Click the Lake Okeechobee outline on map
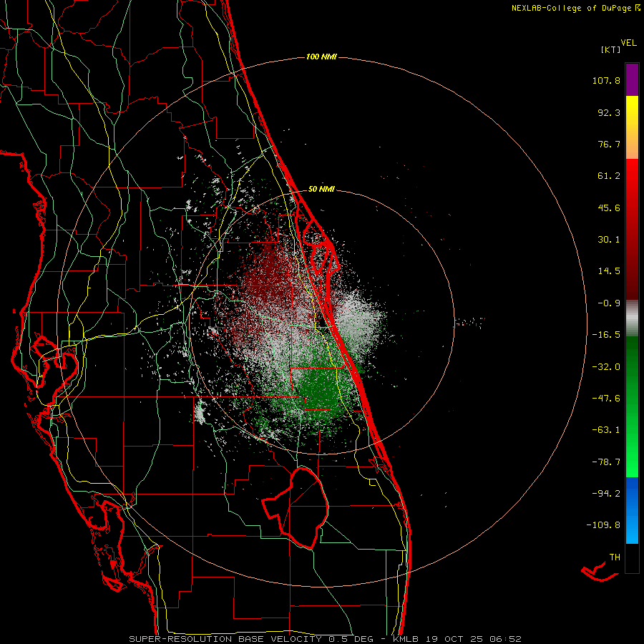The image size is (644, 644). click(296, 508)
